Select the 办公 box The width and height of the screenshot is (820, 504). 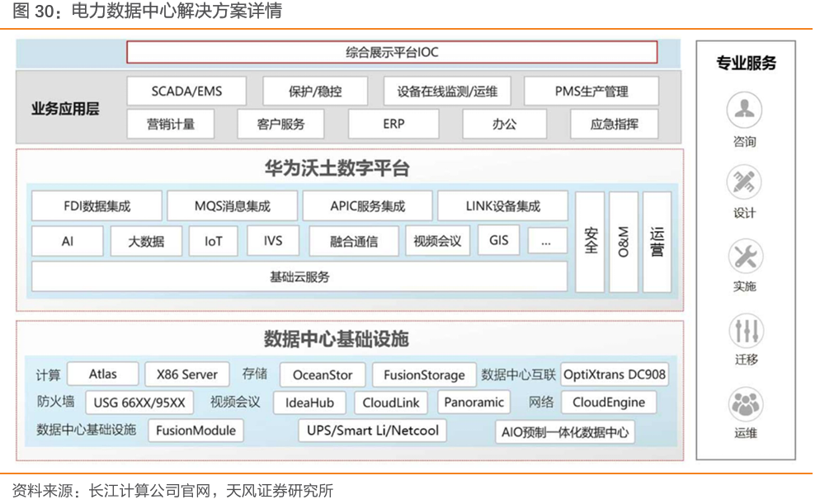505,124
